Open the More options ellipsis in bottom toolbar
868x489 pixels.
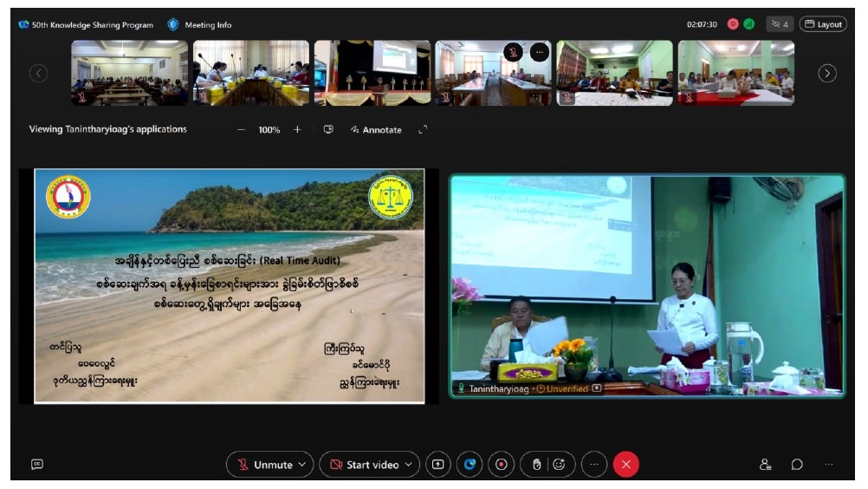tap(593, 465)
